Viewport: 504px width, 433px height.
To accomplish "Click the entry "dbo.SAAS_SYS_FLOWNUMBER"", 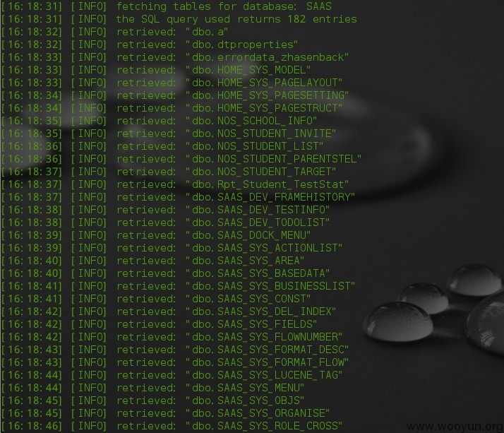I will [264, 337].
